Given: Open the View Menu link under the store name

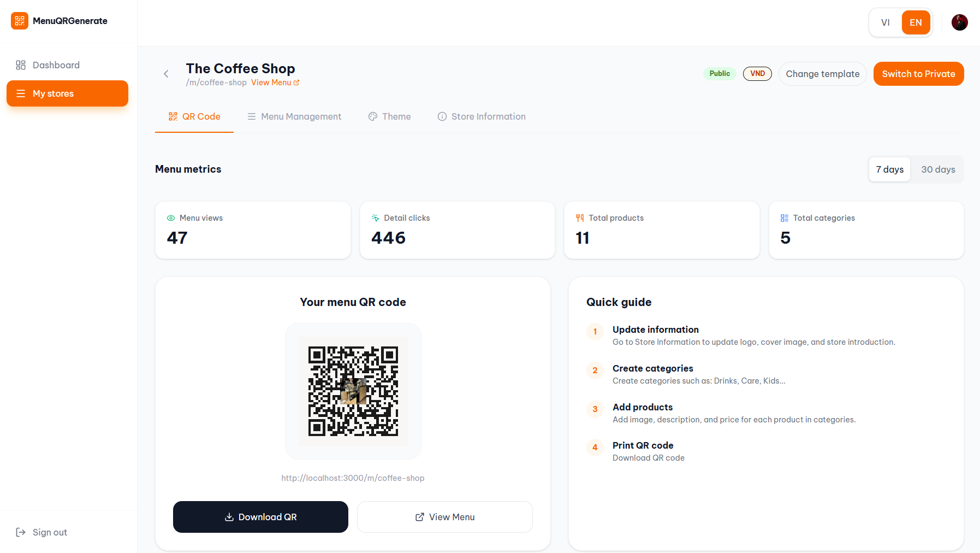Looking at the screenshot, I should 275,83.
